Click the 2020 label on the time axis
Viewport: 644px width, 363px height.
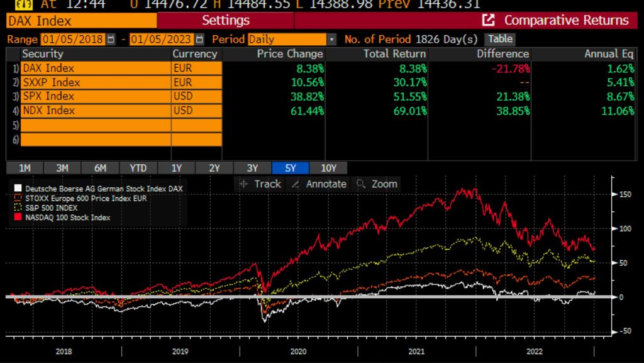point(298,352)
